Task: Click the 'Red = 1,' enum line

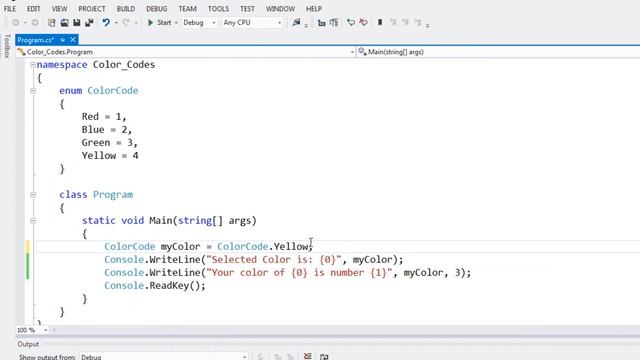Action: 104,117
